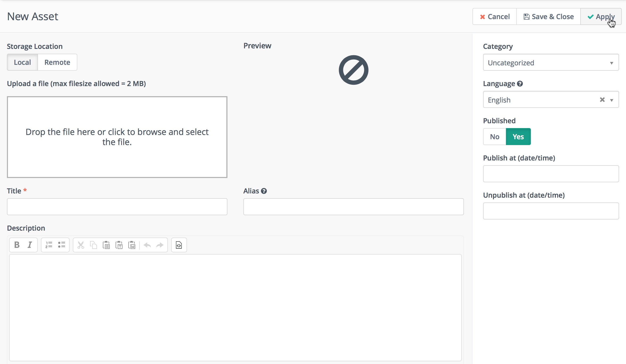Click the Language help question mark icon
Screen dimensions: 626x364
520,84
